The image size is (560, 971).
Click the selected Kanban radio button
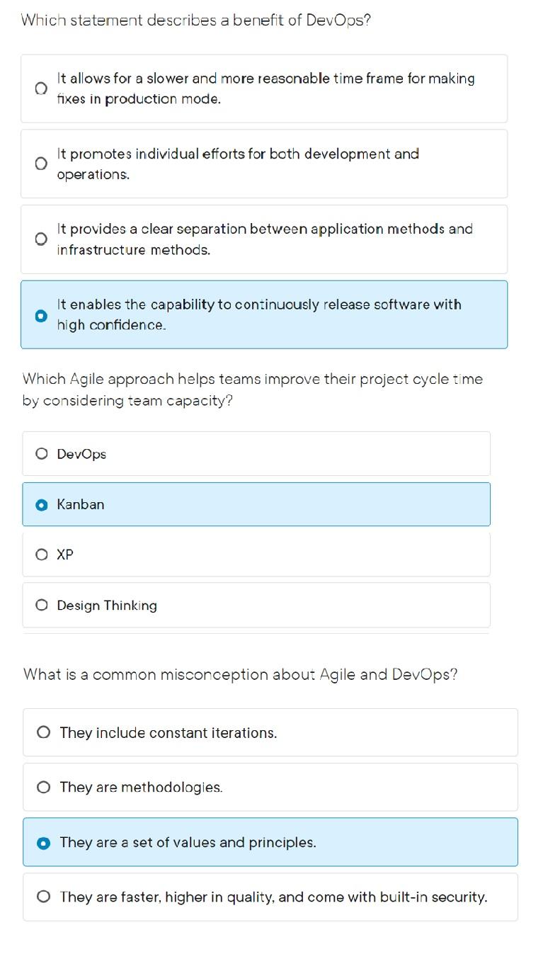[x=42, y=504]
